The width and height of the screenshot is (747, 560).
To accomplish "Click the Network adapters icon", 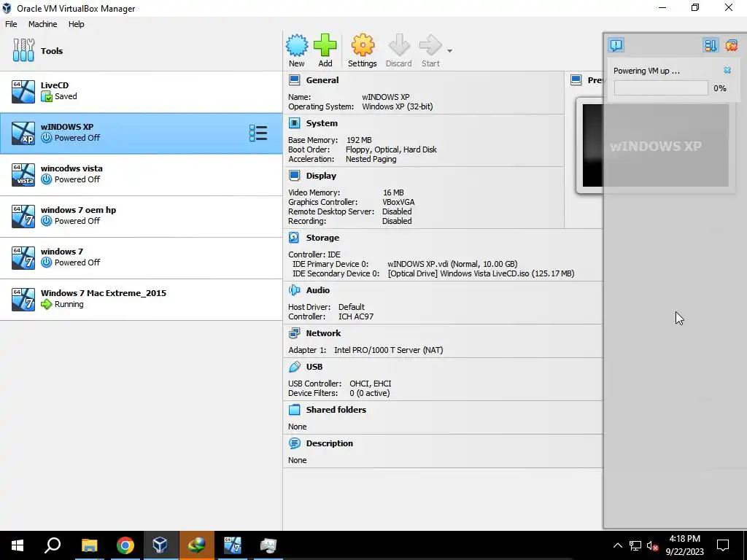I will click(295, 333).
